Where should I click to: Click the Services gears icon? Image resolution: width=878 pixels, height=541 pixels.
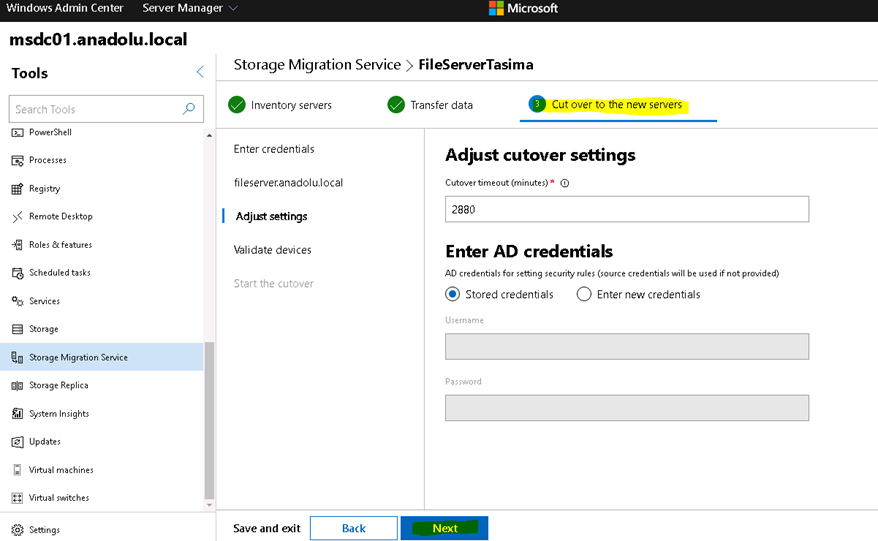click(17, 301)
